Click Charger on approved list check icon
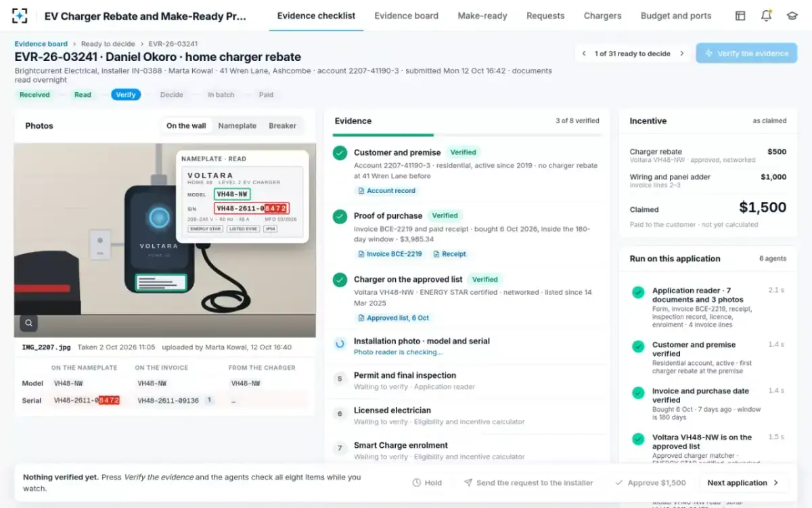 click(340, 280)
